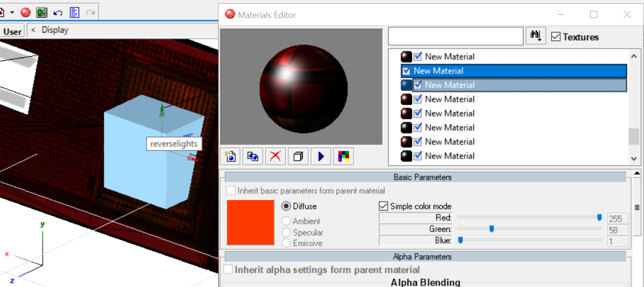644x287 pixels.
Task: Collapse the Alpha Parameters rollout header
Action: tap(426, 257)
